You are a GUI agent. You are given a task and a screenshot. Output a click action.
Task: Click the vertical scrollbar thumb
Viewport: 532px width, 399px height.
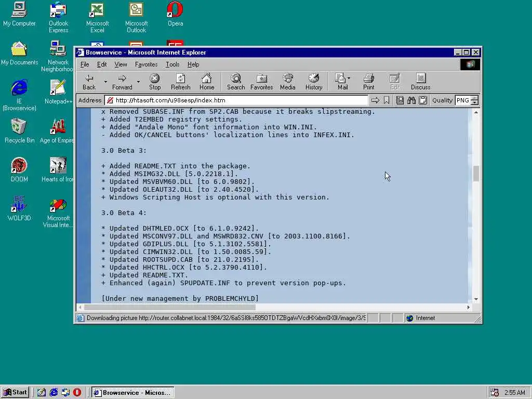point(476,174)
